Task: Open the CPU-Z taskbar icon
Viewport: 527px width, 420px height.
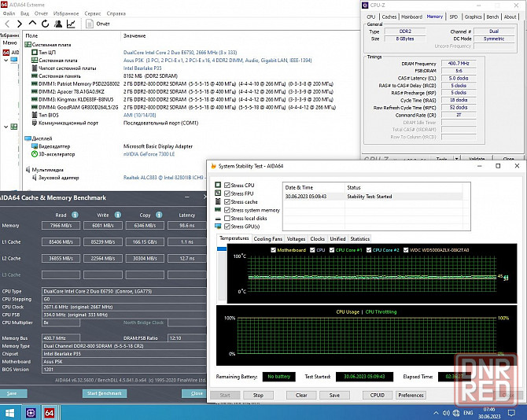Action: pyautogui.click(x=31, y=413)
